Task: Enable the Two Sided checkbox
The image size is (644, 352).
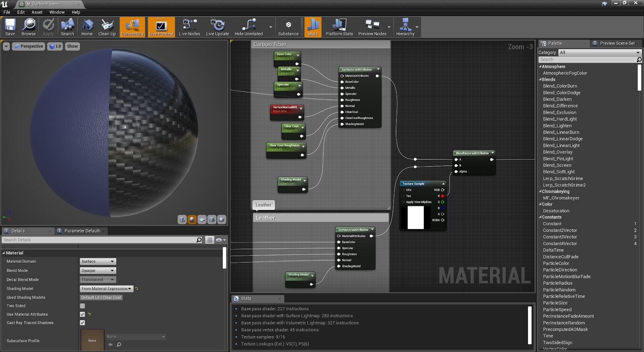Action: pyautogui.click(x=83, y=306)
